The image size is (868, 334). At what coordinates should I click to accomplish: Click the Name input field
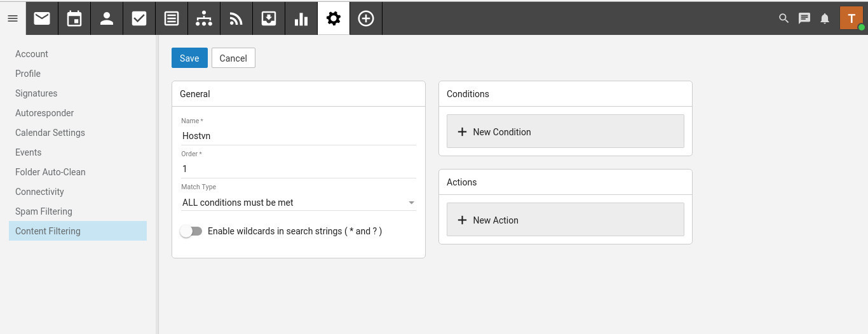[298, 136]
